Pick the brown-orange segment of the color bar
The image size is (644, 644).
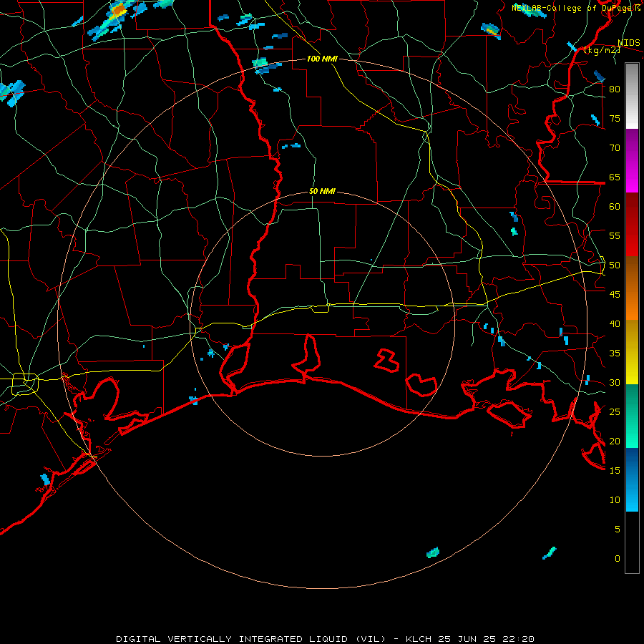(x=632, y=288)
